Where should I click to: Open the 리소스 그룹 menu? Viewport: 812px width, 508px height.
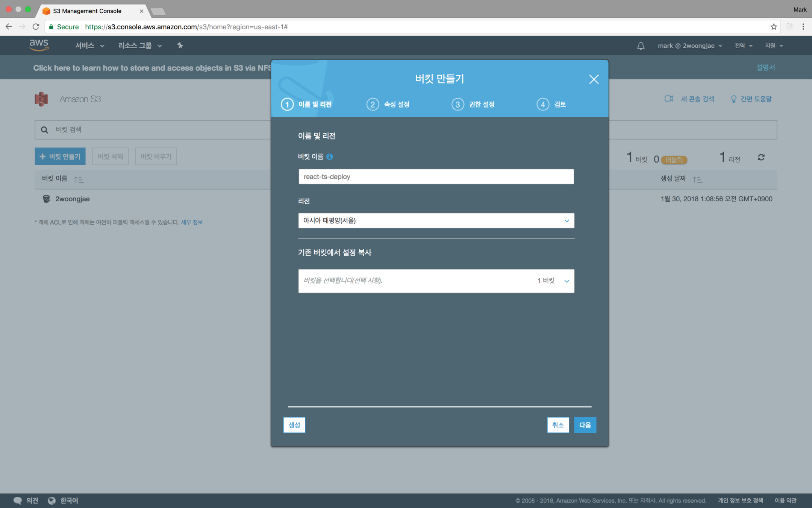coord(140,46)
